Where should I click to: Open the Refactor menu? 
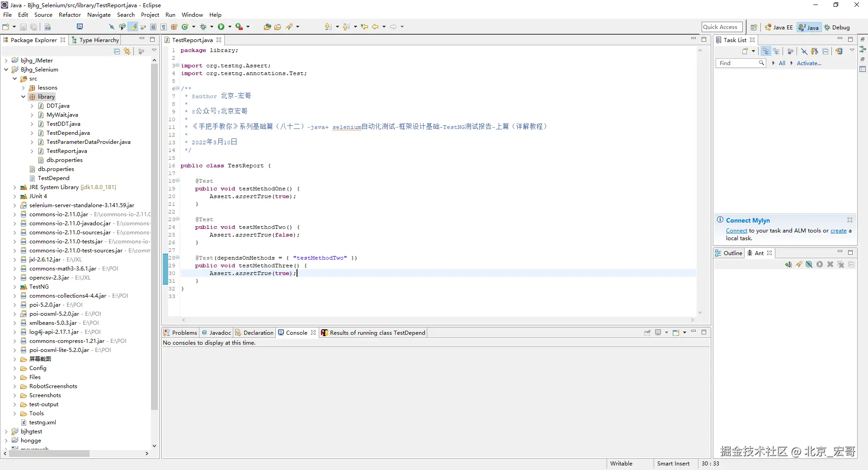click(70, 14)
